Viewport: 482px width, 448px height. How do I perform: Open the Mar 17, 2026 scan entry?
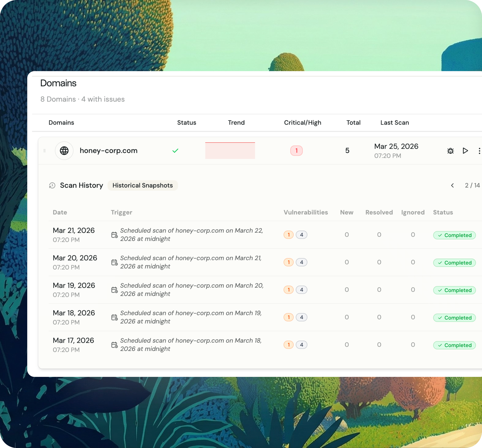tap(73, 340)
